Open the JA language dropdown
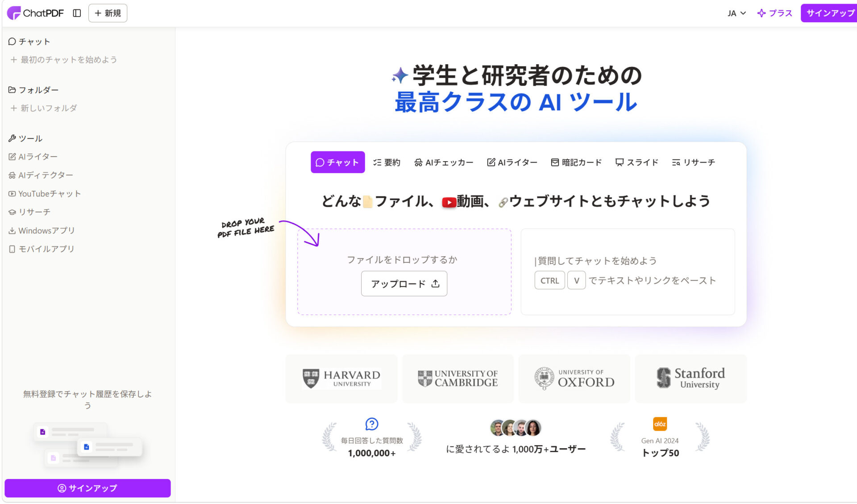 coord(736,13)
